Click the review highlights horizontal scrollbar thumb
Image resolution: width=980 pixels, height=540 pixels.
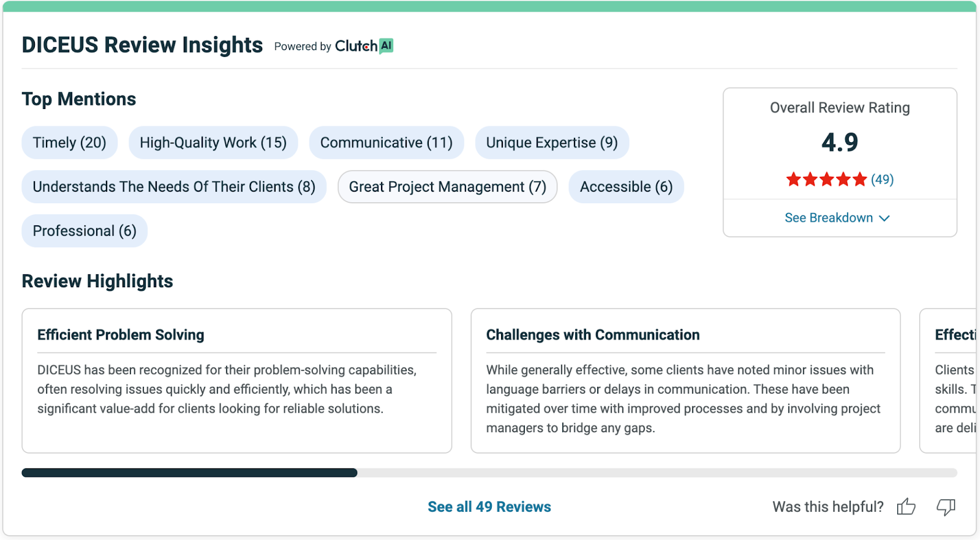(x=189, y=473)
